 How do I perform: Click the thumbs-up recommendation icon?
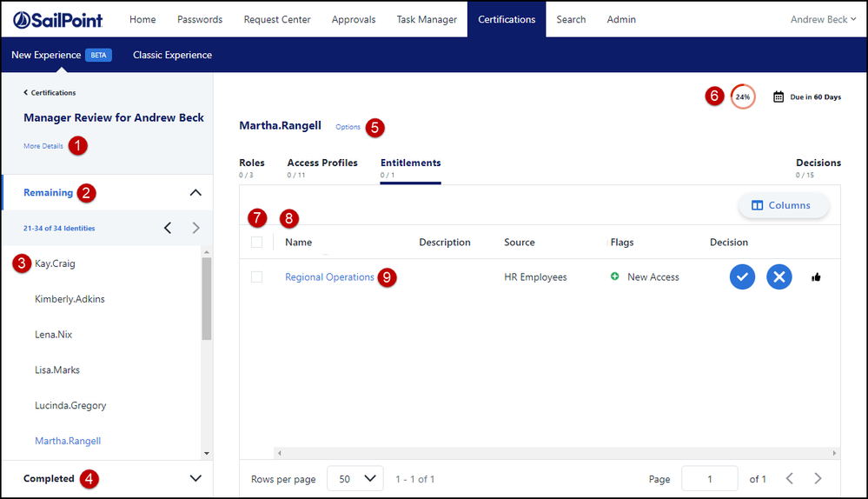816,277
